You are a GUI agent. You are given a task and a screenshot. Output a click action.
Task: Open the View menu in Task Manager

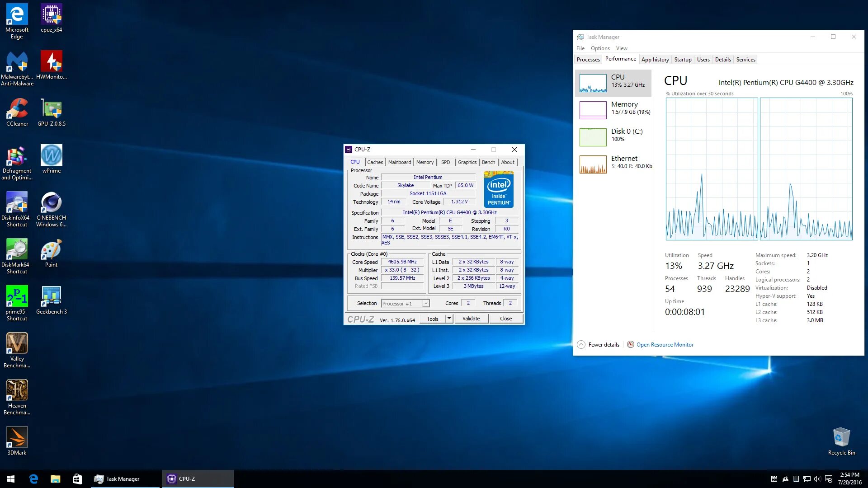pos(622,48)
